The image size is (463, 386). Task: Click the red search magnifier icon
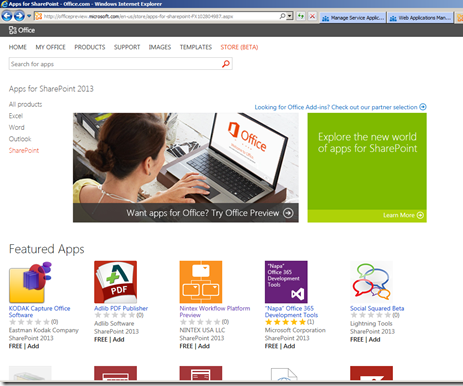click(x=226, y=64)
